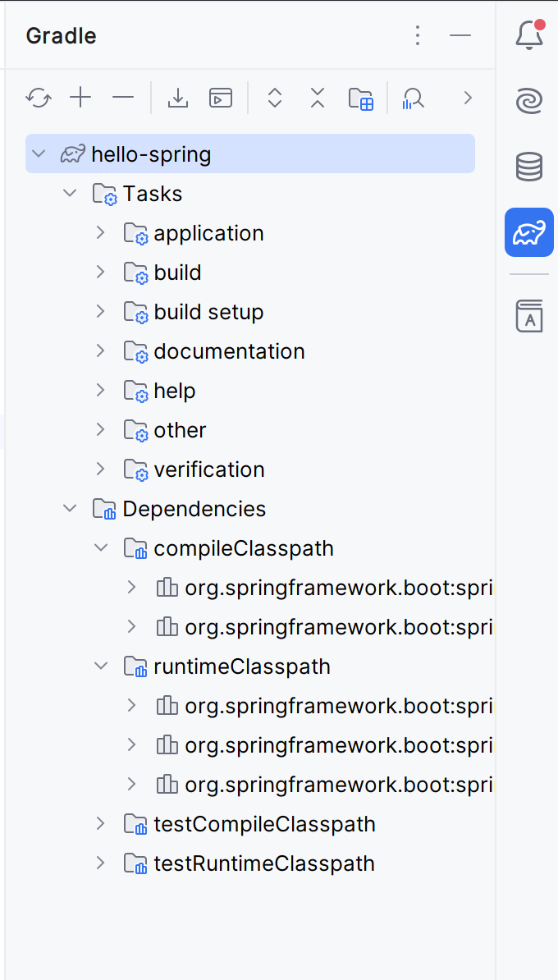Viewport: 558px width, 980px height.
Task: Expand the testRuntimeClasspath node
Action: coord(101,863)
